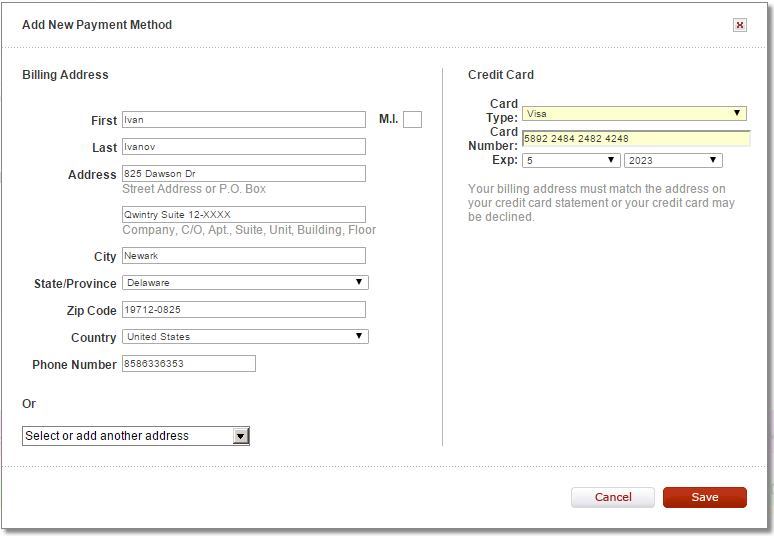Screen dimensions: 774x536
Task: Expand the Country dropdown showing United States
Action: (x=245, y=337)
